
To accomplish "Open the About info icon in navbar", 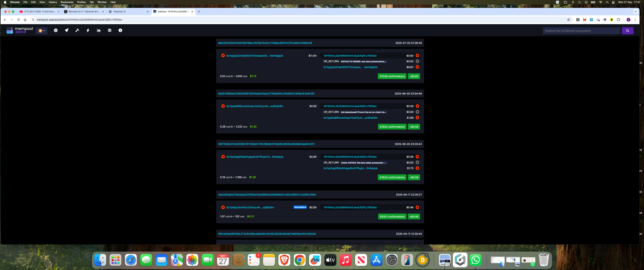I will pyautogui.click(x=120, y=30).
